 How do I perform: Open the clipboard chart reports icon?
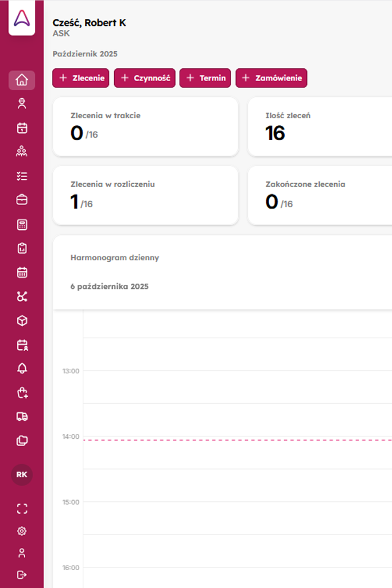click(22, 249)
